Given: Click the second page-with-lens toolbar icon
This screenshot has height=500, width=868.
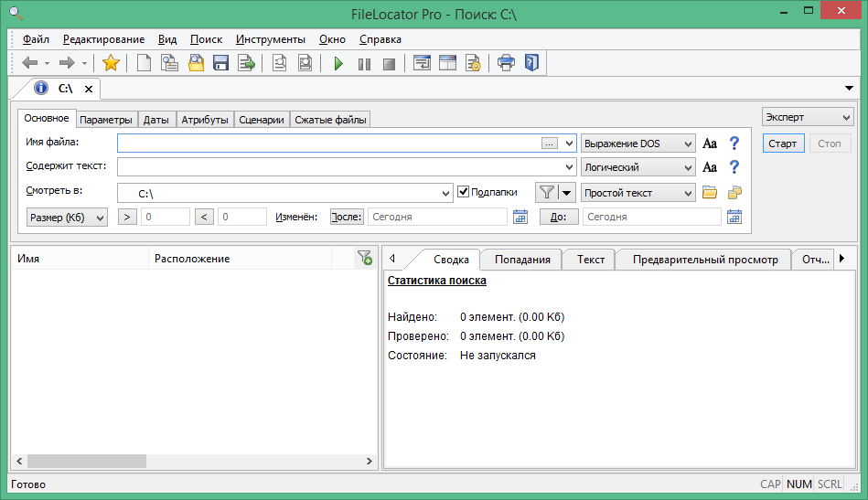Looking at the screenshot, I should coord(305,63).
